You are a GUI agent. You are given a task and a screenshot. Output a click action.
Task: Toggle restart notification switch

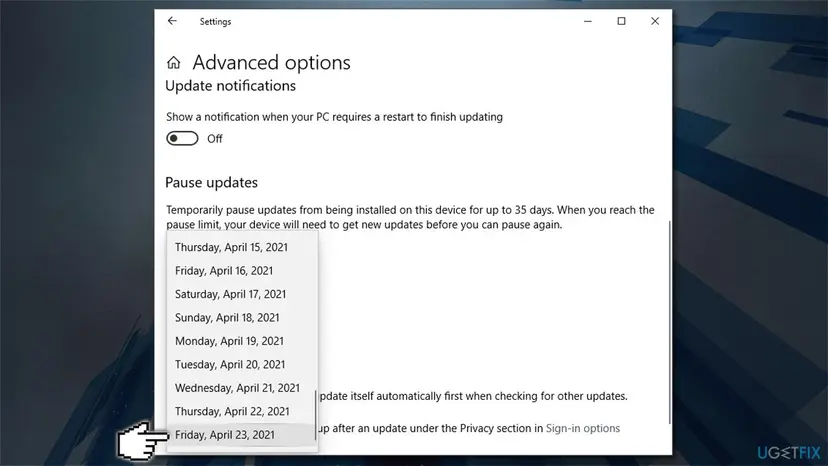[182, 138]
